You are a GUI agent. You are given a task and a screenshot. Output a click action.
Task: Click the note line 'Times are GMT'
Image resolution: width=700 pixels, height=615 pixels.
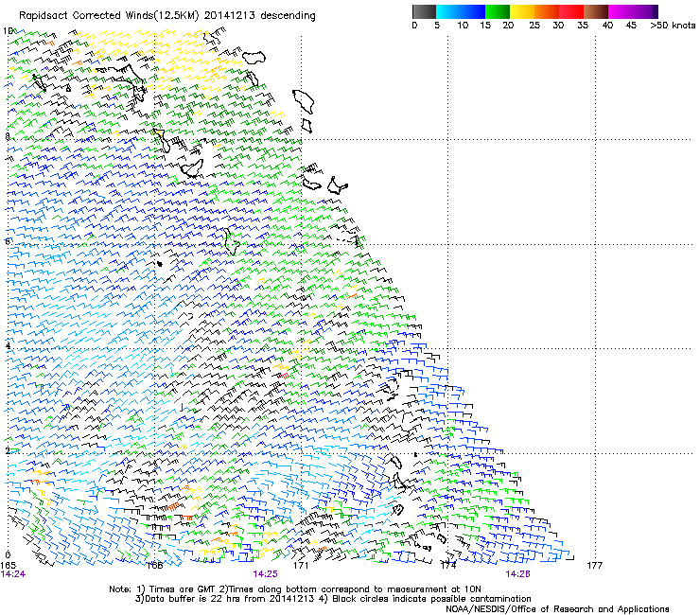pos(182,589)
